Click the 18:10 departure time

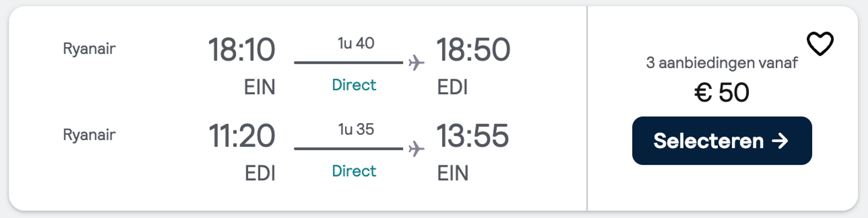(242, 49)
